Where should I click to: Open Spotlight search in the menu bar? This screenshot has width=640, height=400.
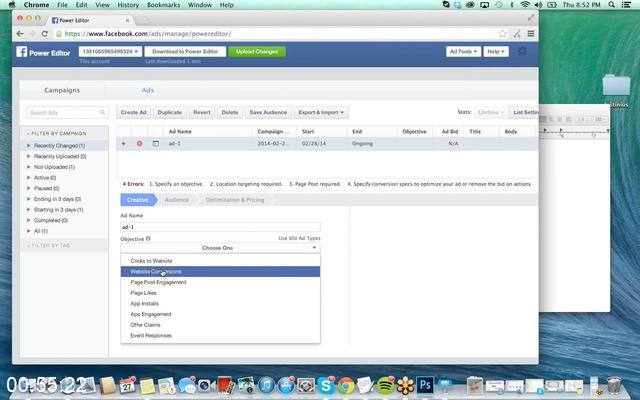pos(611,5)
